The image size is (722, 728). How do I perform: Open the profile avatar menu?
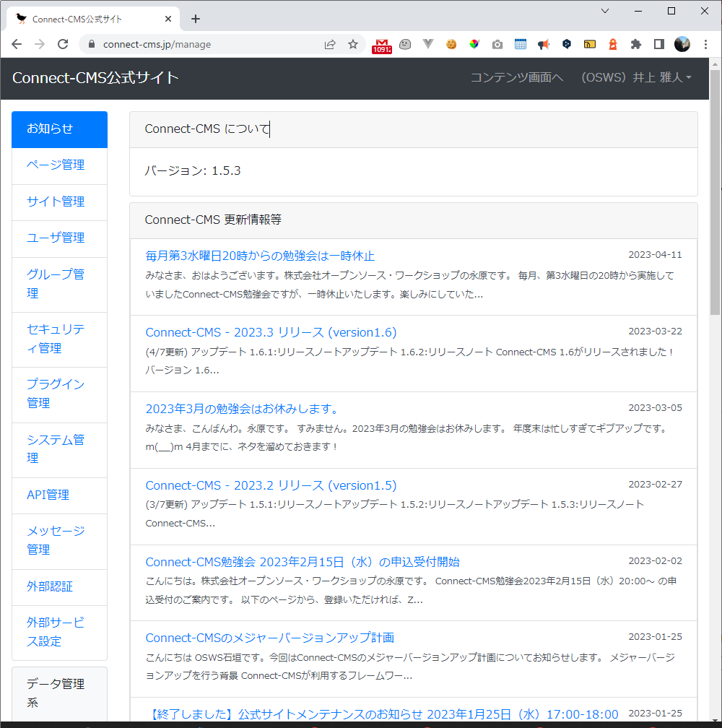(x=682, y=44)
